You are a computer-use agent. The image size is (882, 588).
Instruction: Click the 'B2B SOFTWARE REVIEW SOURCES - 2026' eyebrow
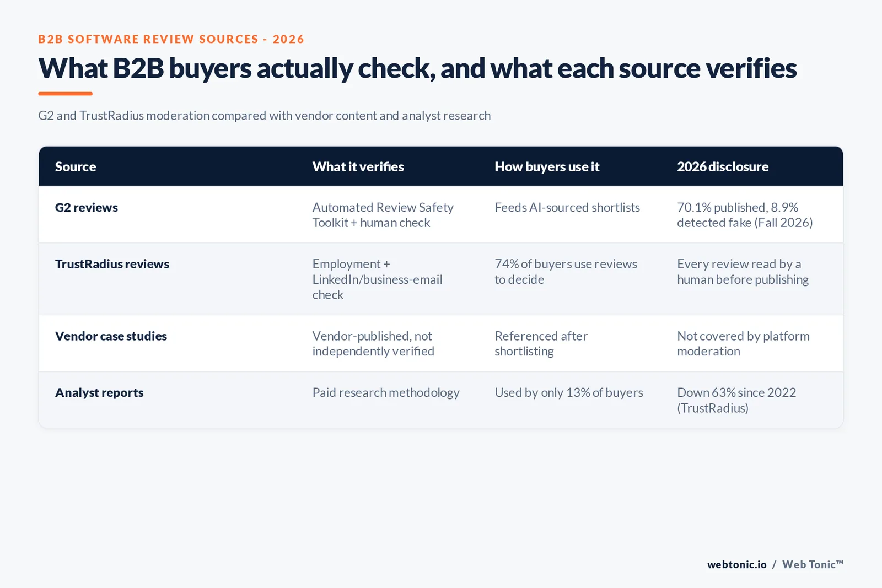pyautogui.click(x=171, y=39)
